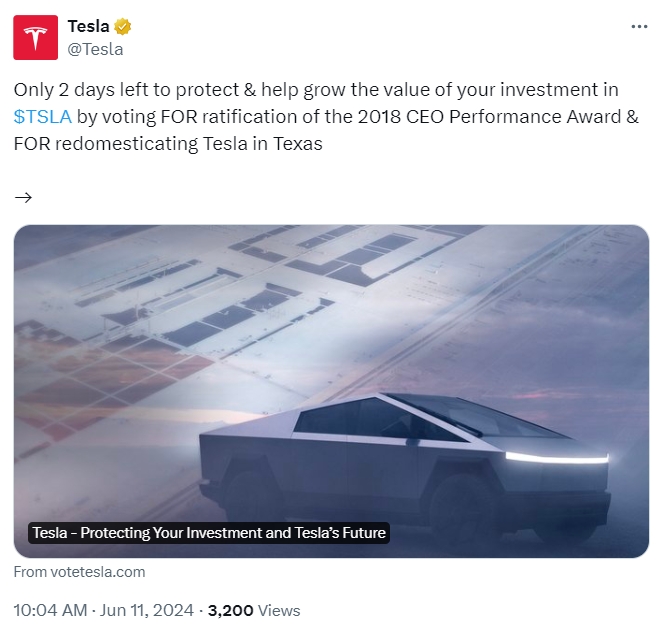Click the Tesla display name

click(88, 27)
